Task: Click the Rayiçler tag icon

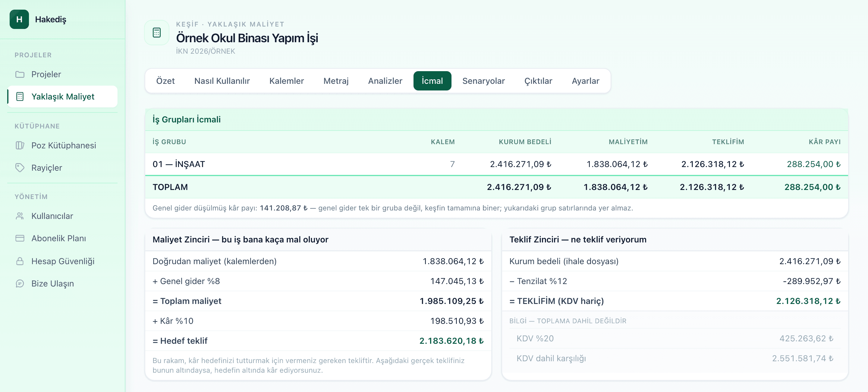Action: [x=20, y=168]
